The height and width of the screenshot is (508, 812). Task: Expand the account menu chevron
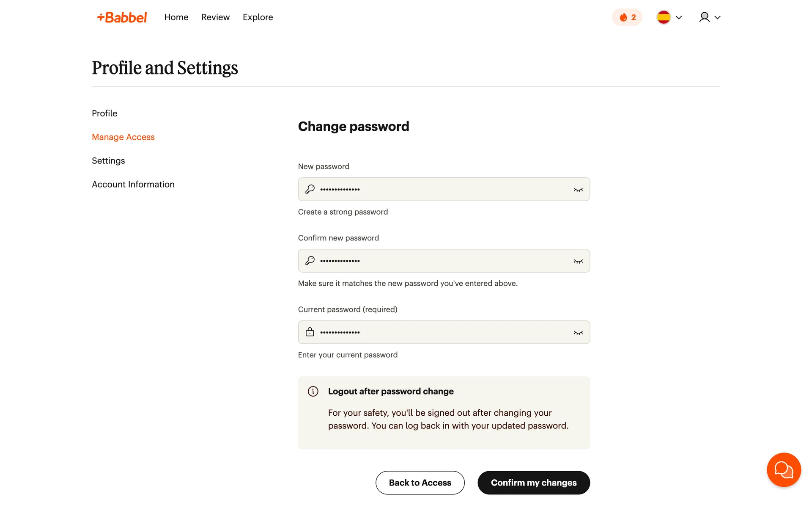tap(717, 17)
